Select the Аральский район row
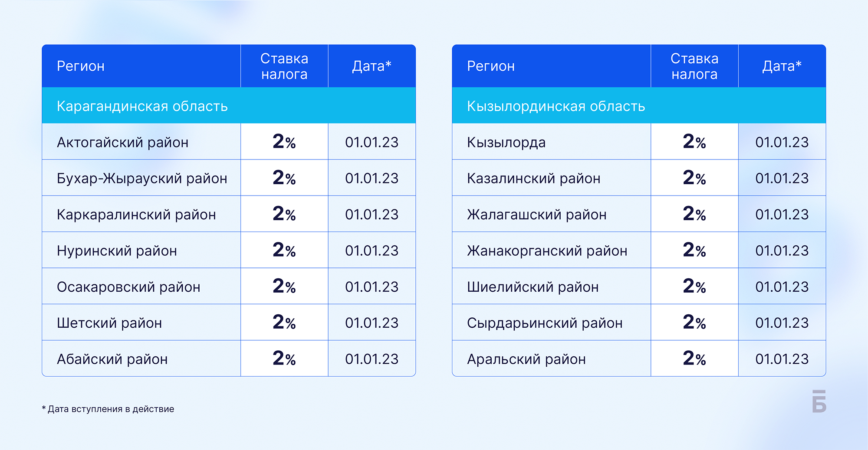This screenshot has height=450, width=868. pyautogui.click(x=639, y=359)
